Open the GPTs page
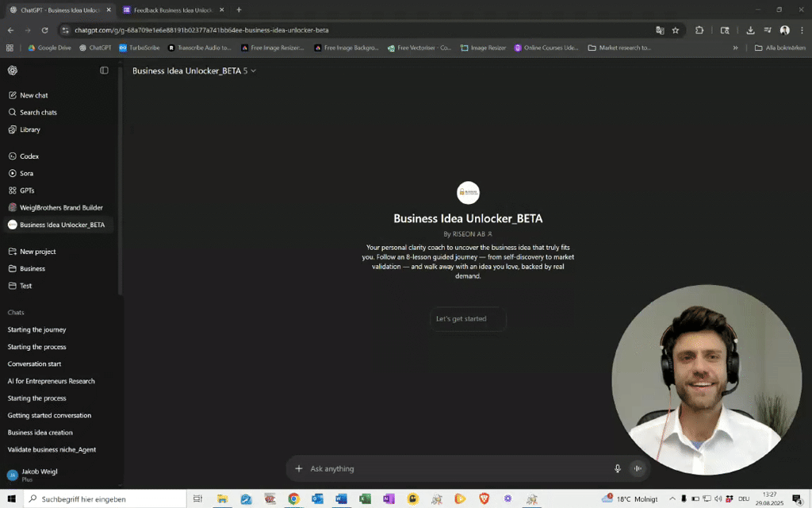This screenshot has height=508, width=812. tap(27, 190)
